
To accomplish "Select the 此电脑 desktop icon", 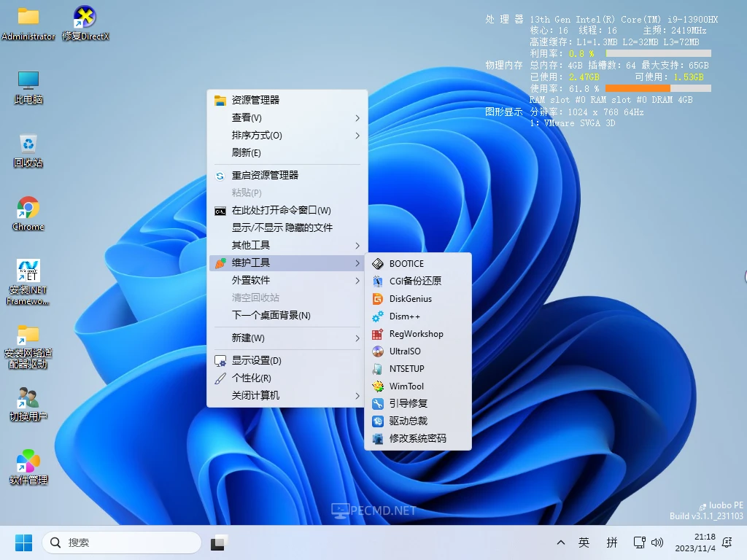I will pos(28,87).
